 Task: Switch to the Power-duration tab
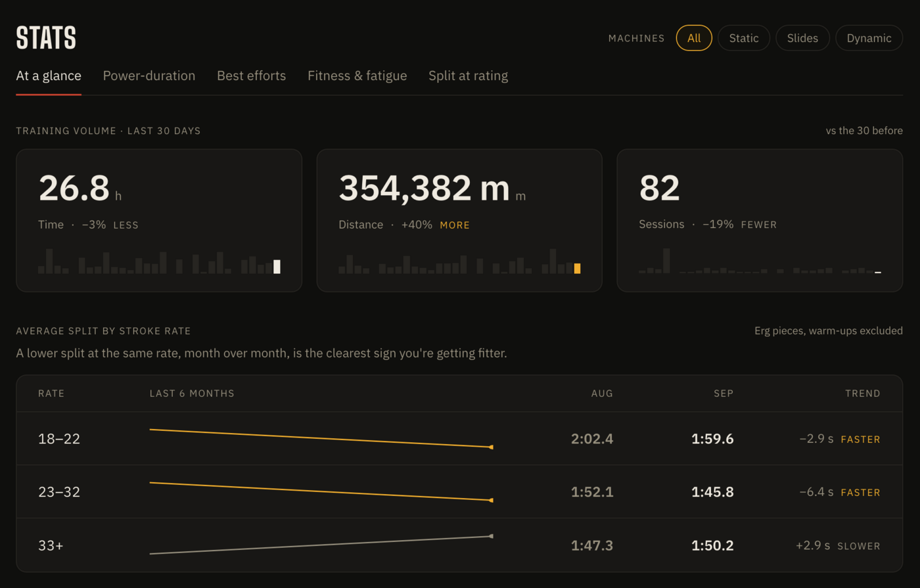(x=149, y=76)
